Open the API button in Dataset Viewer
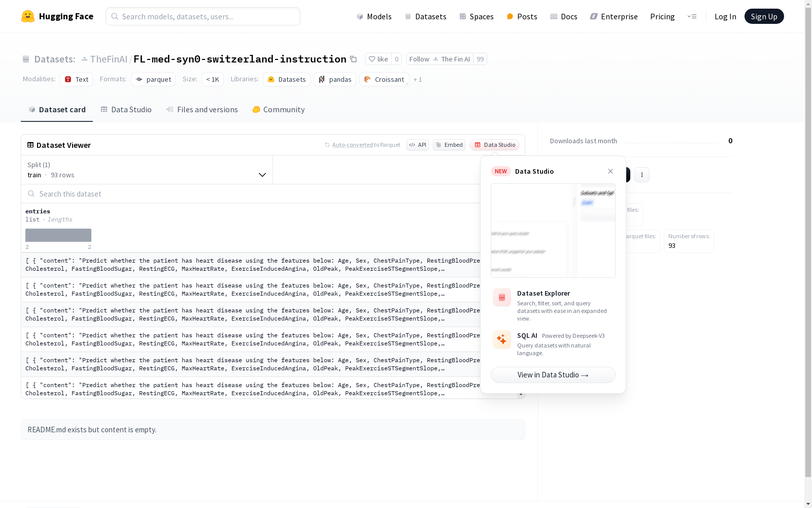Screen dimensions: 812x508 click(418, 145)
